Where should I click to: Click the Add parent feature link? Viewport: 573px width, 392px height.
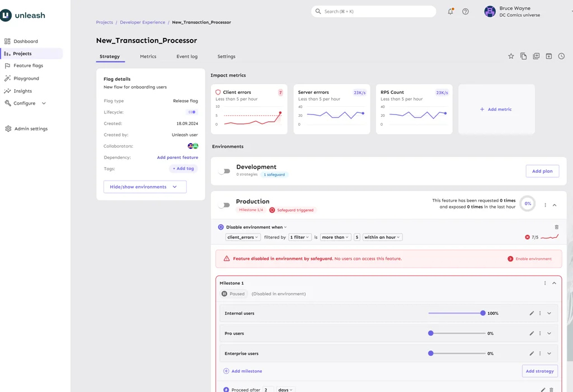pos(177,157)
